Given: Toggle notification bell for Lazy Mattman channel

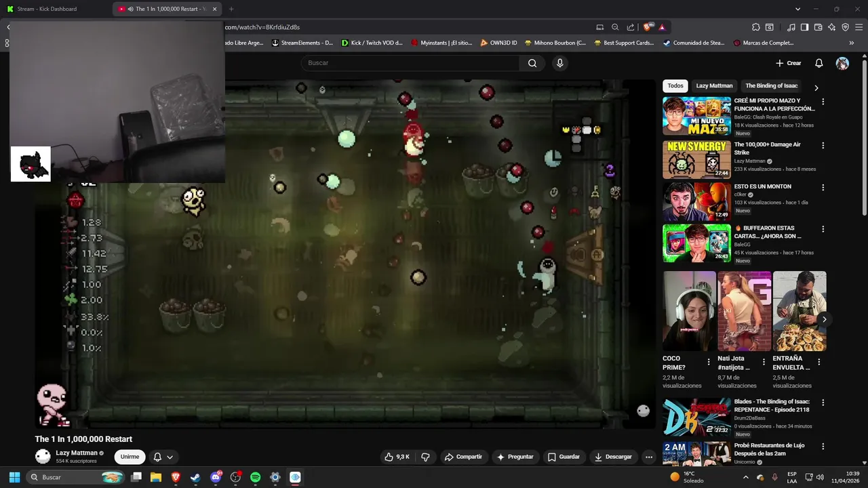Looking at the screenshot, I should click(163, 457).
